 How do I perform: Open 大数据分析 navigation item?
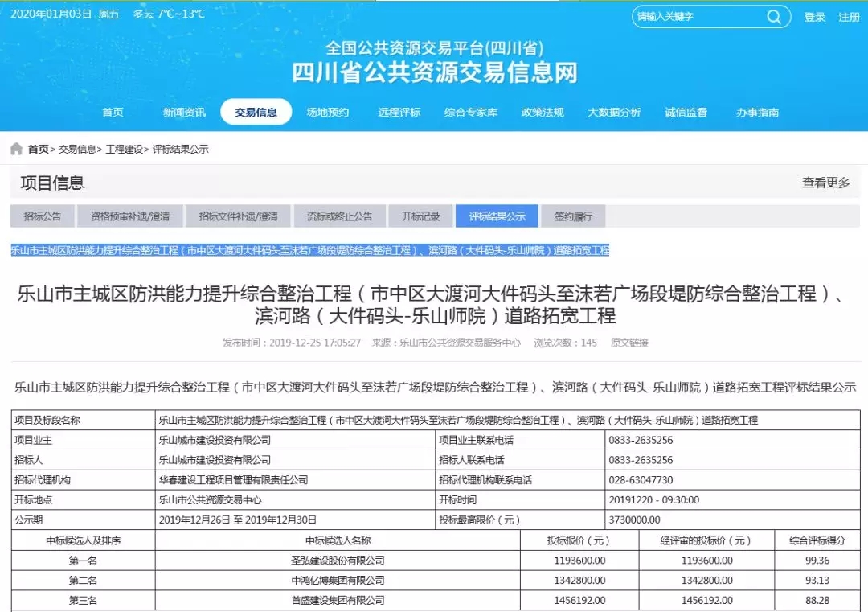click(x=614, y=113)
